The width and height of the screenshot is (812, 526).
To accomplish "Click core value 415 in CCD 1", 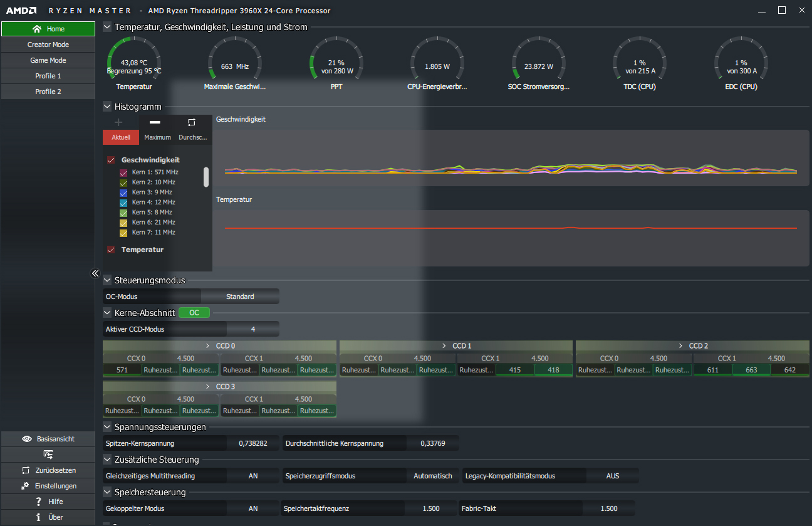I will 515,370.
